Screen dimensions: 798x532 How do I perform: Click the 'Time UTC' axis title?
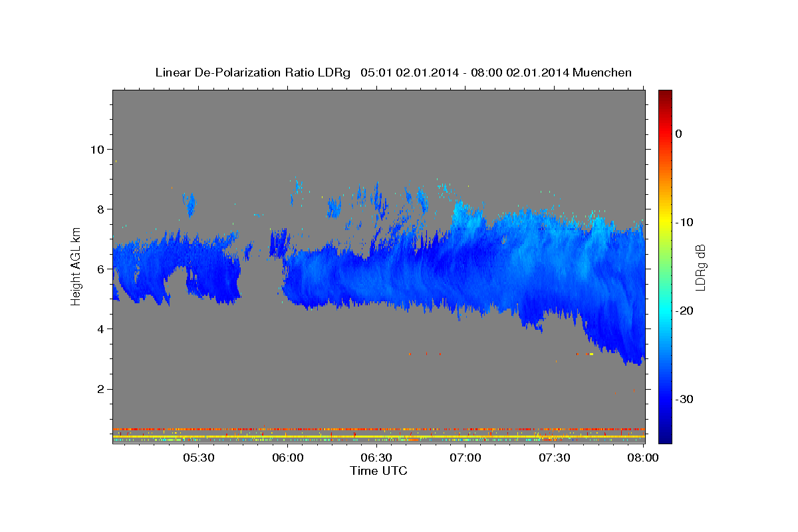pyautogui.click(x=378, y=471)
